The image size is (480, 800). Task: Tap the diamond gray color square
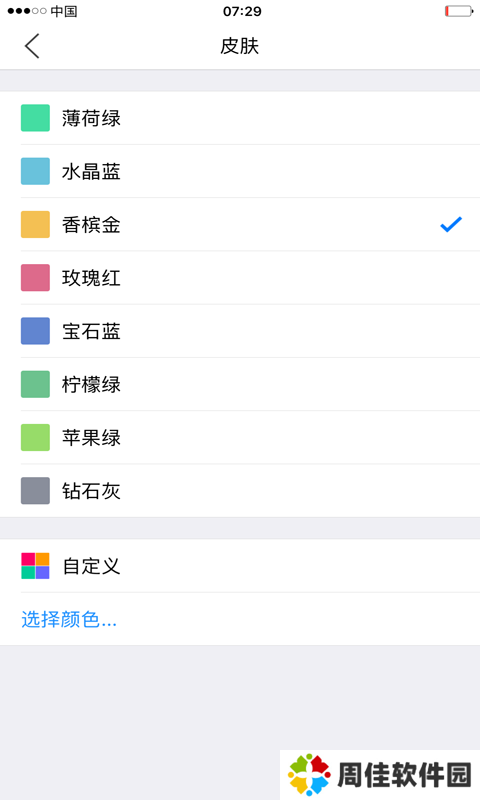[35, 490]
